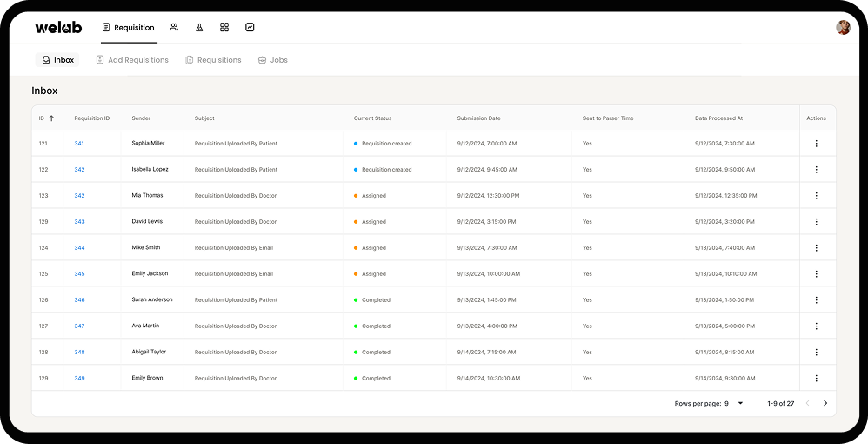The width and height of the screenshot is (868, 444).
Task: Open actions menu for David Lewis row
Action: 816,222
